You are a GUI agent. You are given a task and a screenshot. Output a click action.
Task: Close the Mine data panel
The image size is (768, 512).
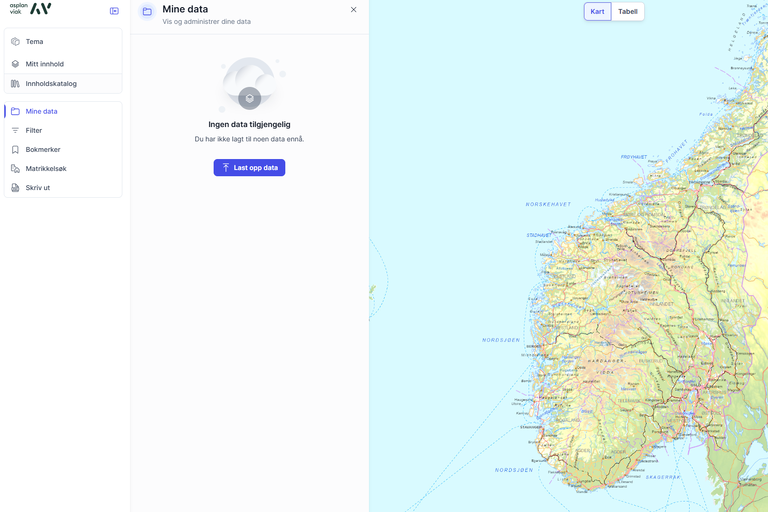pos(353,10)
